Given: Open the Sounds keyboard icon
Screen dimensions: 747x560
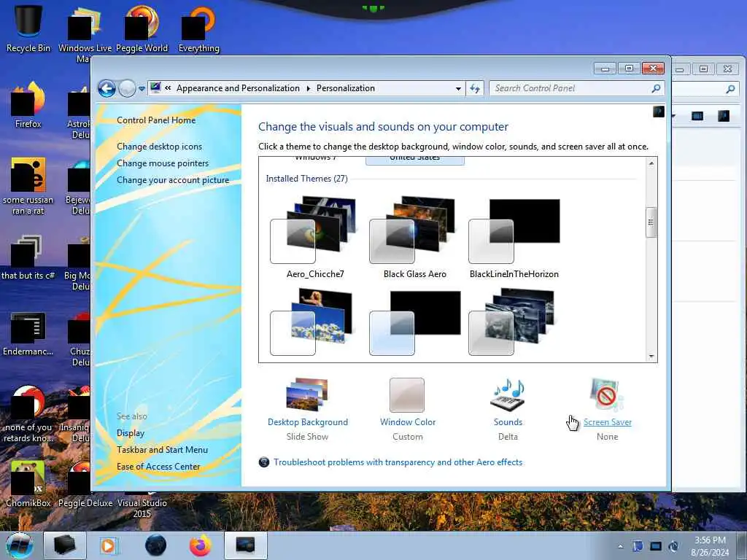Looking at the screenshot, I should [508, 394].
